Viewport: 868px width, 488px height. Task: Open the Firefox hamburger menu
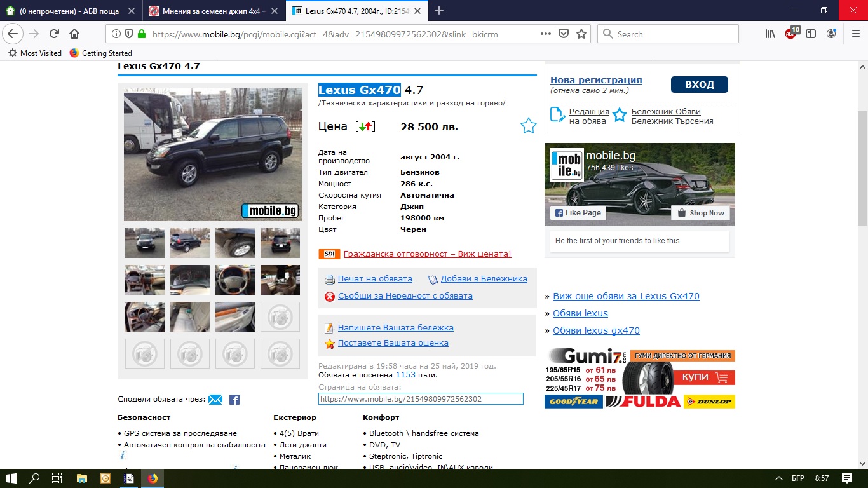tap(855, 34)
